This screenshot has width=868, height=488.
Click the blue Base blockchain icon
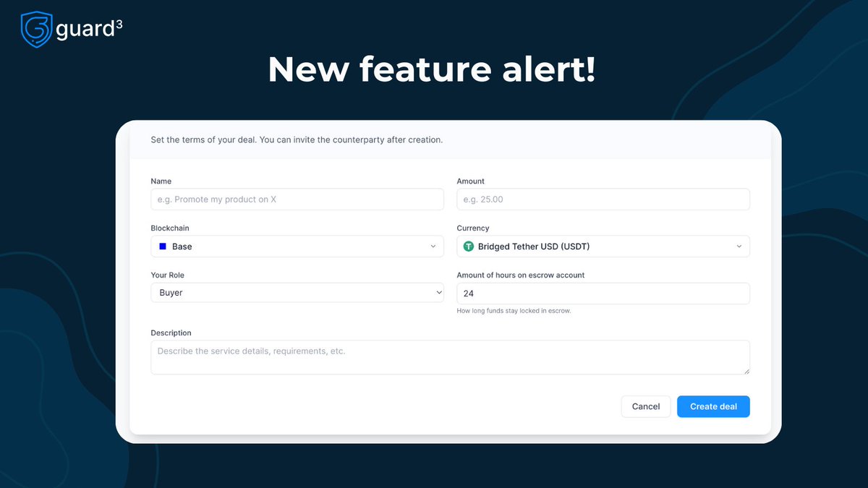[x=163, y=247]
